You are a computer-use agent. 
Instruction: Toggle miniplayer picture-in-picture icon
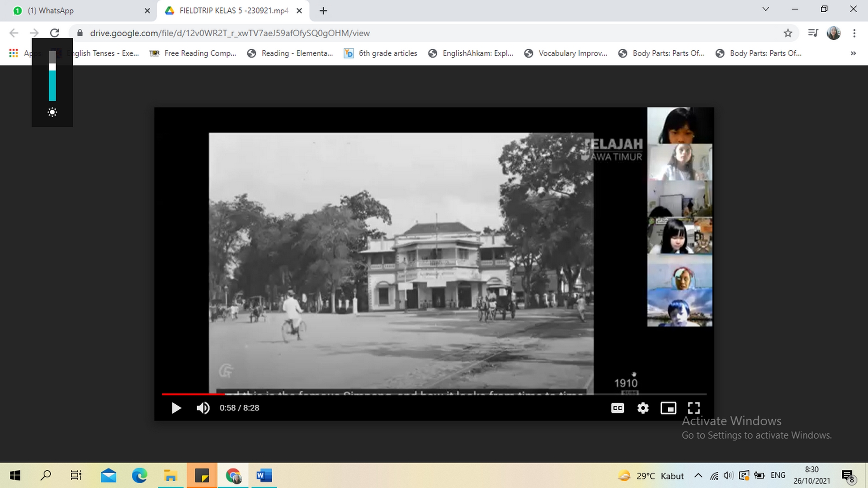[668, 408]
